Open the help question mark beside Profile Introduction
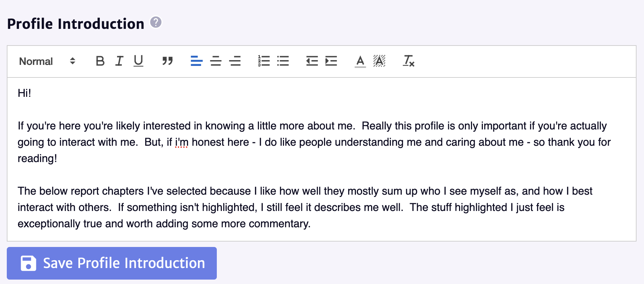Screen dimensions: 644x284 coord(156,22)
